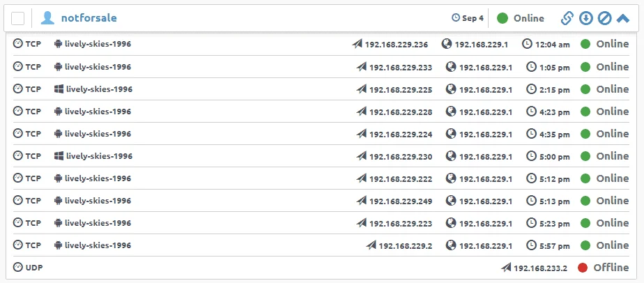Click the paper plane icon beside 192.168.229.222
The width and height of the screenshot is (644, 283).
coord(362,178)
